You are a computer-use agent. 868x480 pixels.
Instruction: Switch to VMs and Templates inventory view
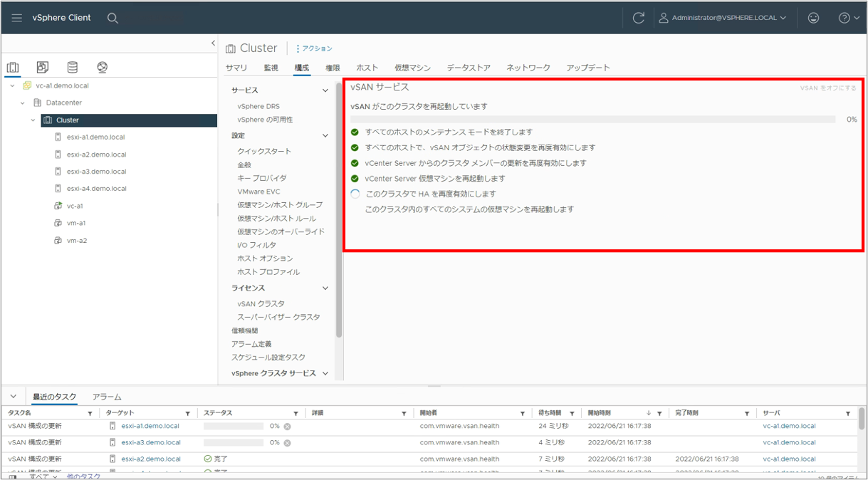point(43,68)
